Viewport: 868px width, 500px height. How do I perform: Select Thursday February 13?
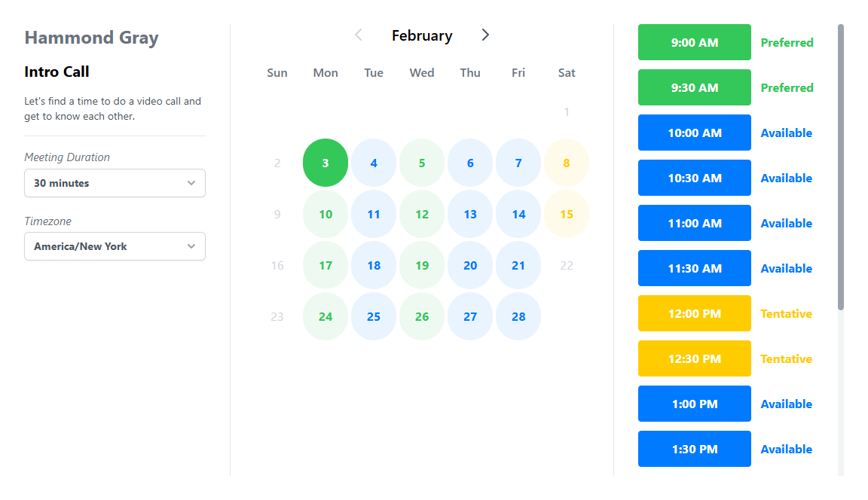tap(470, 214)
